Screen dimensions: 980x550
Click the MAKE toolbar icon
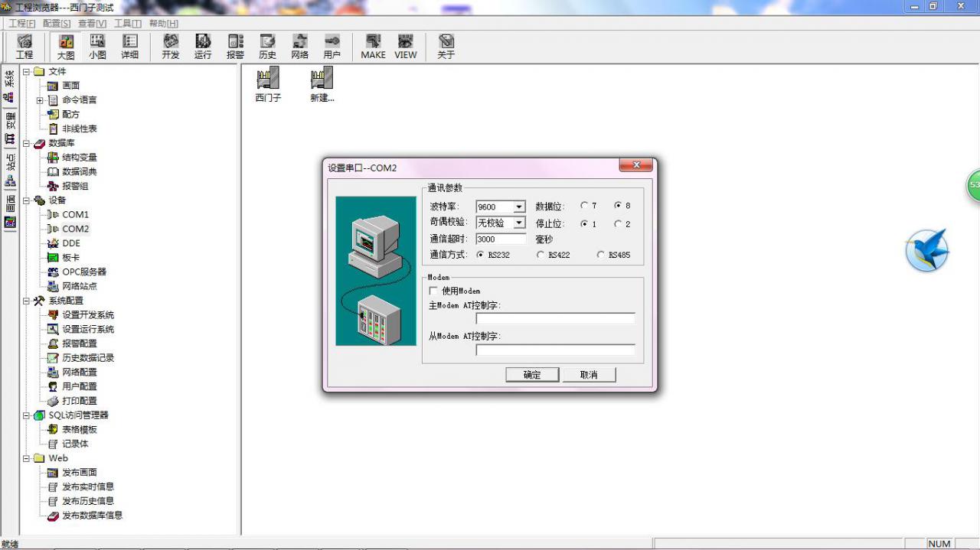(373, 47)
